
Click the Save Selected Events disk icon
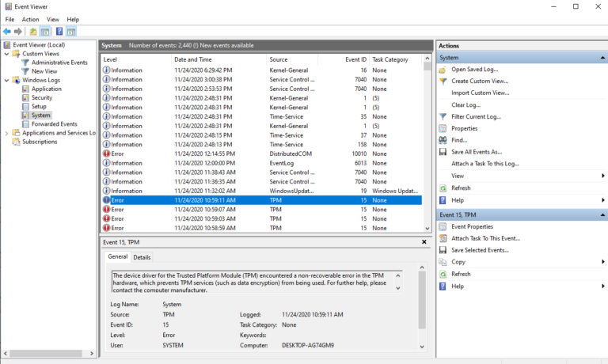(x=443, y=250)
